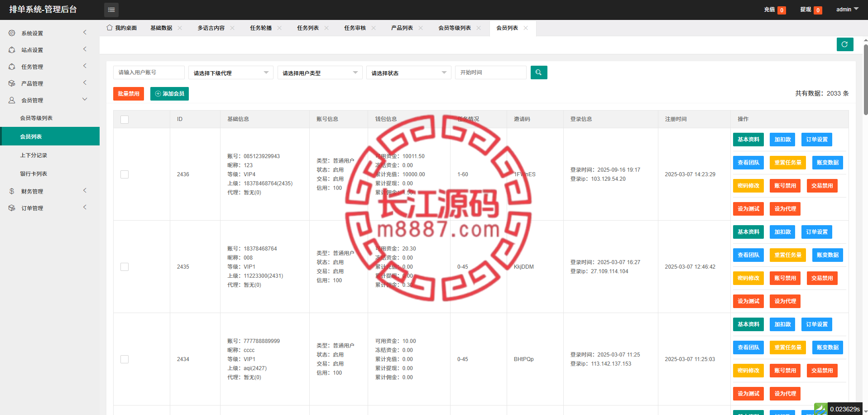The image size is (868, 415).
Task: Click the green refresh button
Action: point(845,44)
